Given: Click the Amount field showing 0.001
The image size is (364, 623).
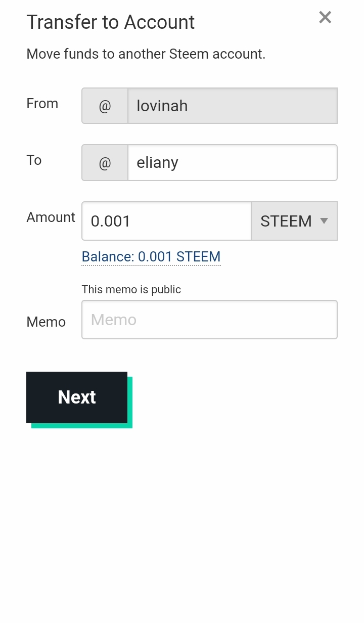Looking at the screenshot, I should 166,221.
